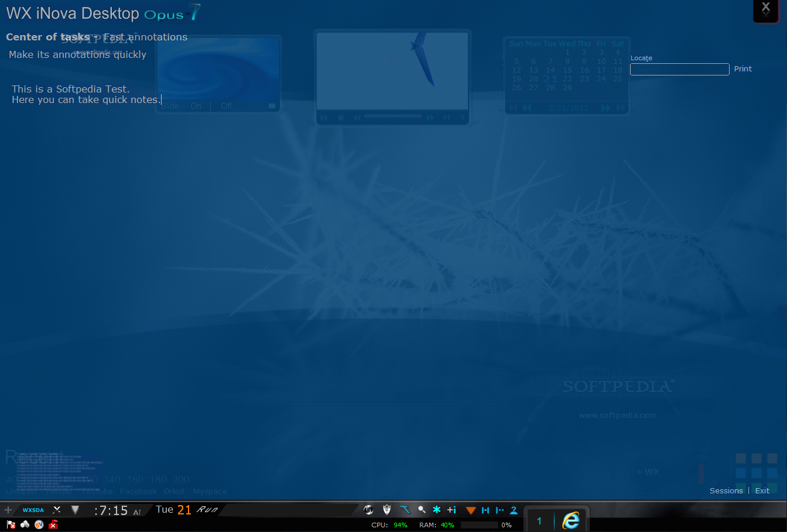Screen dimensions: 787x532
Task: Click the RAM 40% usage readout
Action: click(437, 525)
